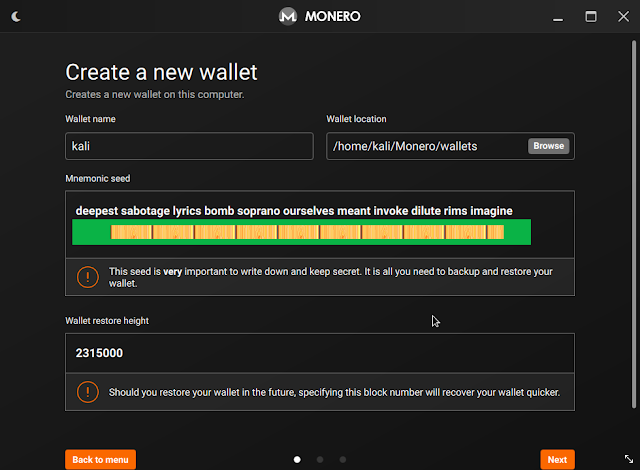Click the Monero logo in the title bar
Image resolution: width=640 pixels, height=470 pixels.
288,16
